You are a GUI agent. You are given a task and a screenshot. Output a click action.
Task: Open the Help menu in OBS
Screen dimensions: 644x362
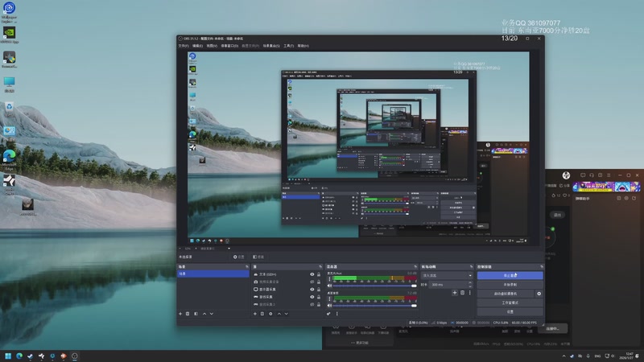coord(303,46)
